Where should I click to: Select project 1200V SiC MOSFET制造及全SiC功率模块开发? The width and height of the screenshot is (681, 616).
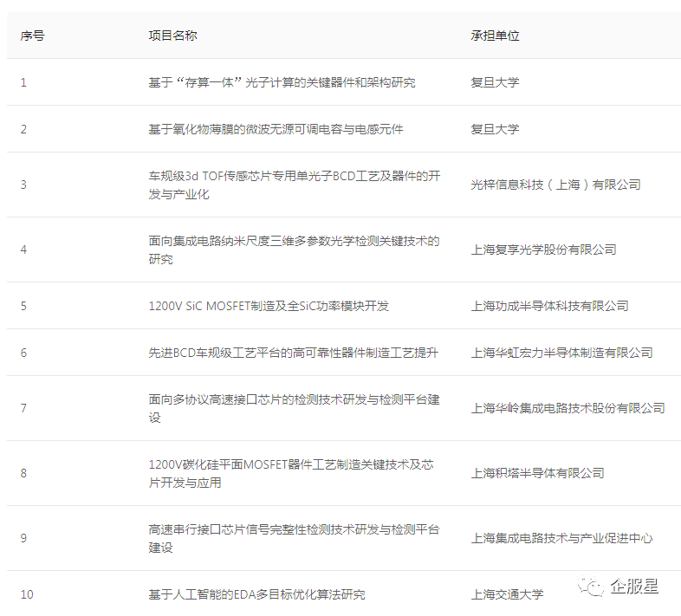point(269,306)
